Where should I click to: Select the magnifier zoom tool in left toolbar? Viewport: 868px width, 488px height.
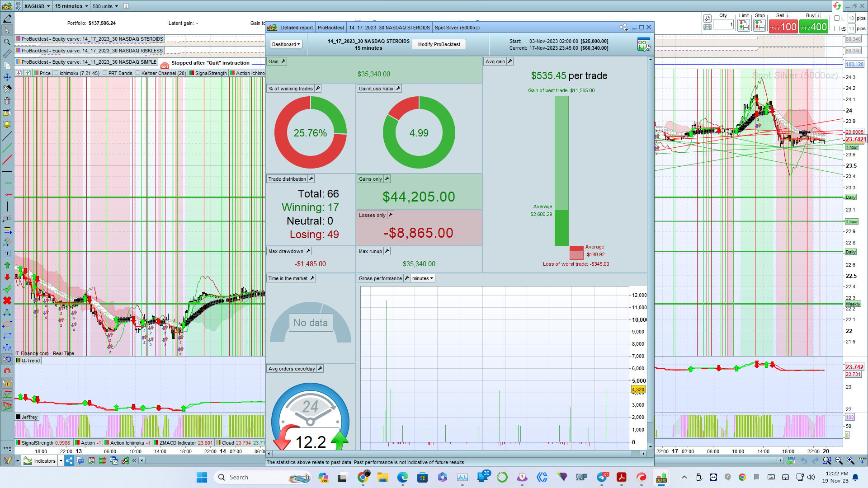[x=7, y=42]
